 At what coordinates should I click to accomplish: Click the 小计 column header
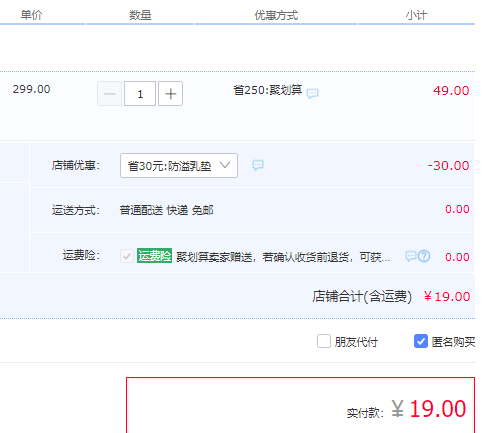tap(416, 15)
